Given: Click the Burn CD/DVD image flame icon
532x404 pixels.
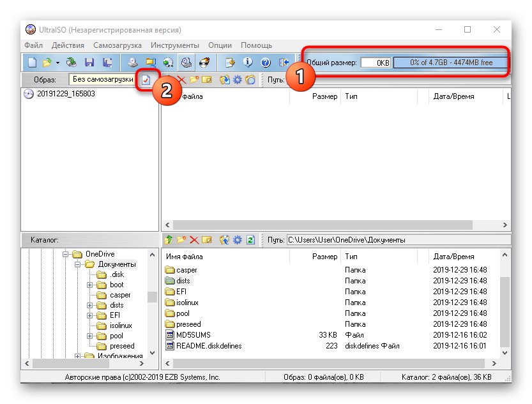Looking at the screenshot, I should point(204,63).
